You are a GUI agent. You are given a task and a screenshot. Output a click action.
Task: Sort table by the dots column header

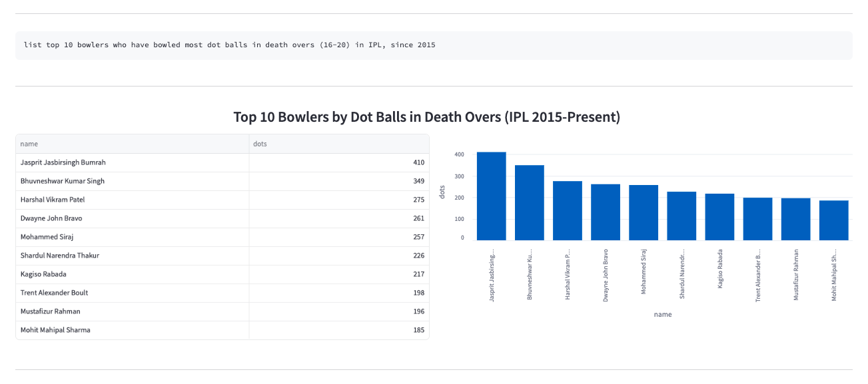pyautogui.click(x=339, y=144)
